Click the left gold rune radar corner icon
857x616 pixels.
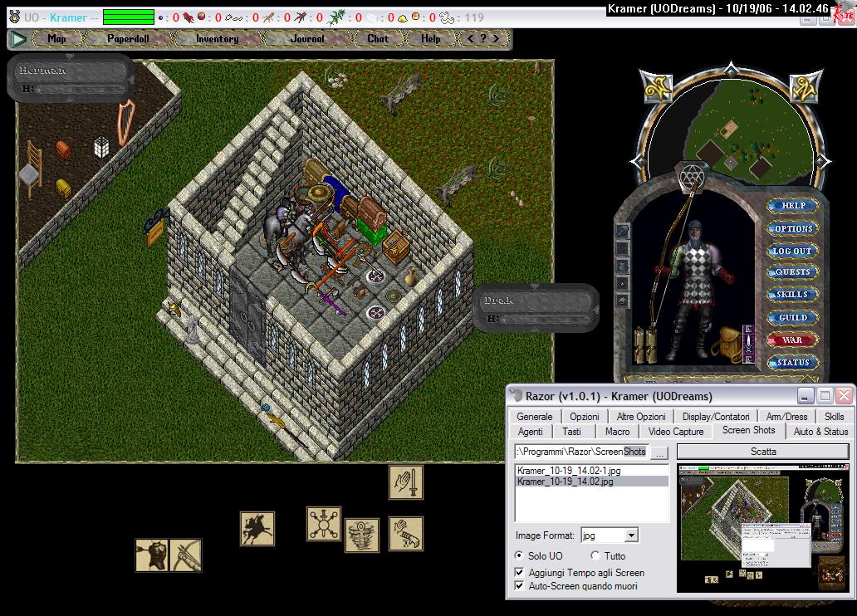coord(657,87)
